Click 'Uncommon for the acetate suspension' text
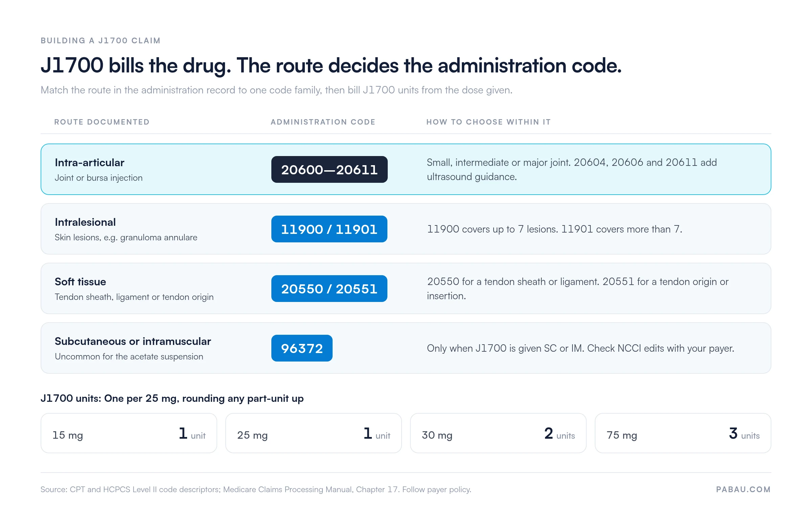This screenshot has height=524, width=812. [129, 356]
